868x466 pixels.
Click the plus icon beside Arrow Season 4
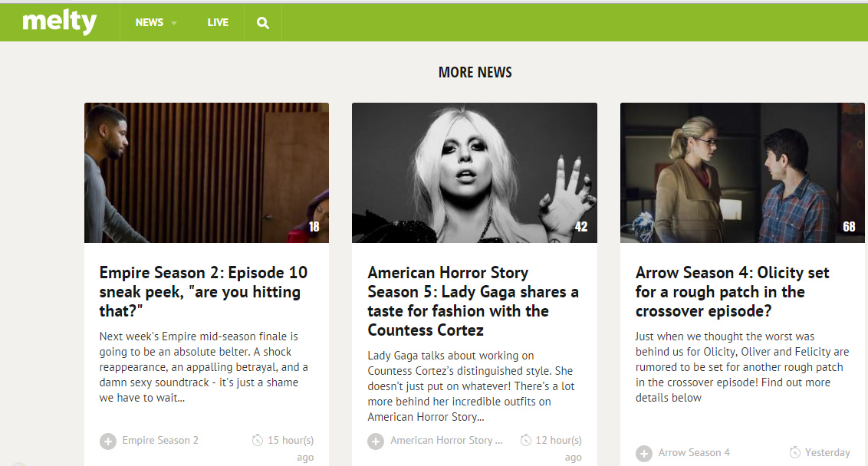644,453
